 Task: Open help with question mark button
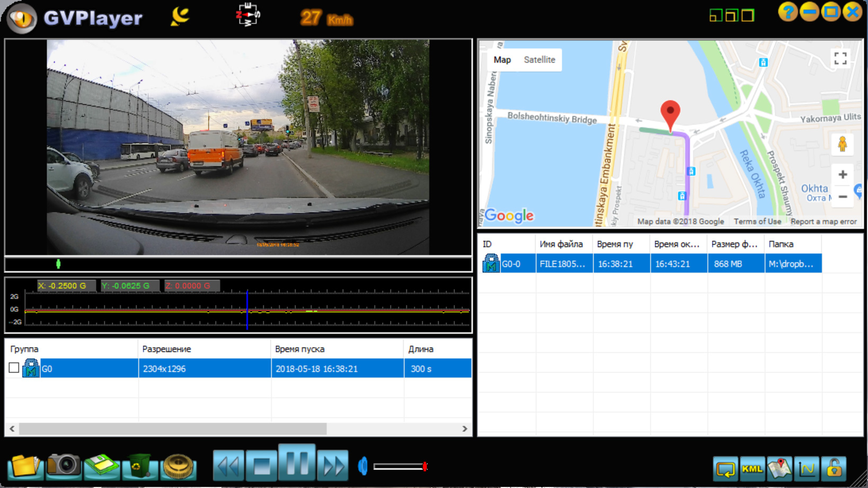tap(788, 12)
